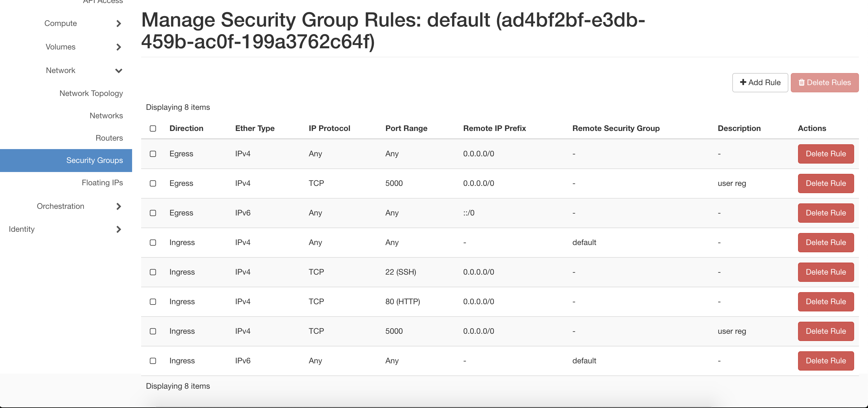
Task: Expand the Compute menu chevron
Action: (118, 24)
